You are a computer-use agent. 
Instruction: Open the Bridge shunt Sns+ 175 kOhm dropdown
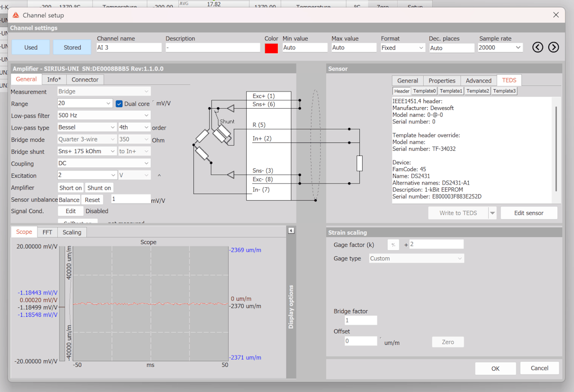[112, 151]
